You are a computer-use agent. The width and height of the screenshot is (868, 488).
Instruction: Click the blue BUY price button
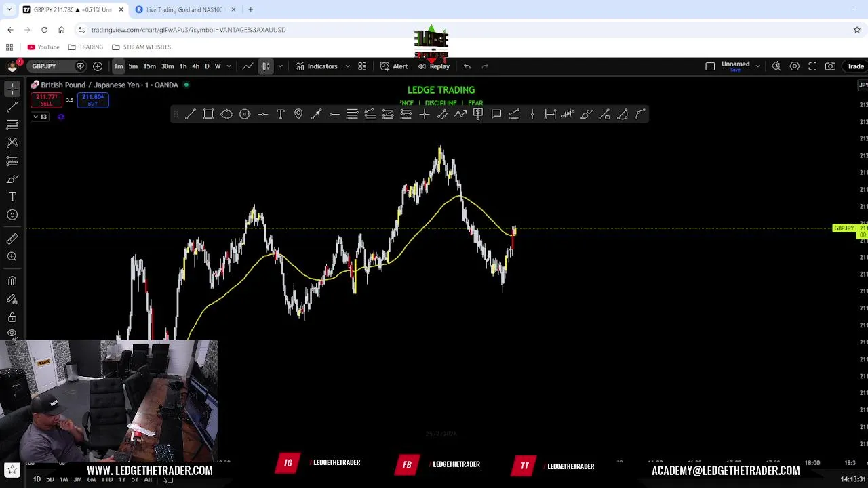coord(93,100)
